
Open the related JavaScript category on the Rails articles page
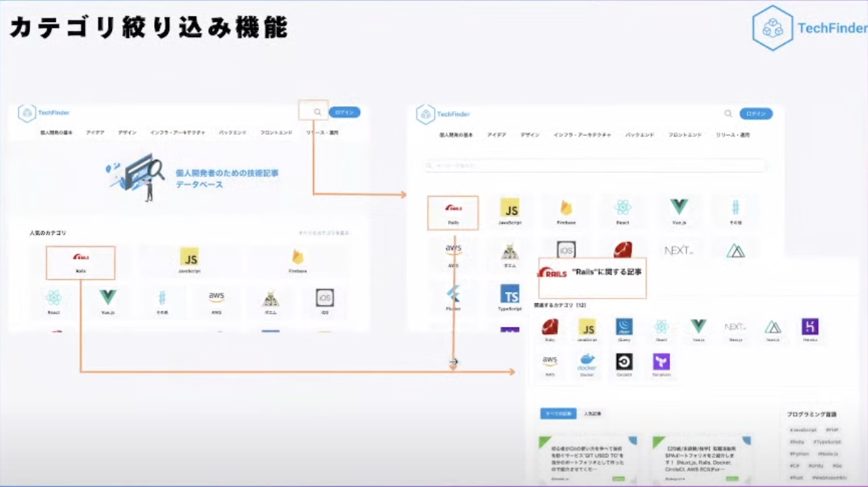click(x=587, y=330)
